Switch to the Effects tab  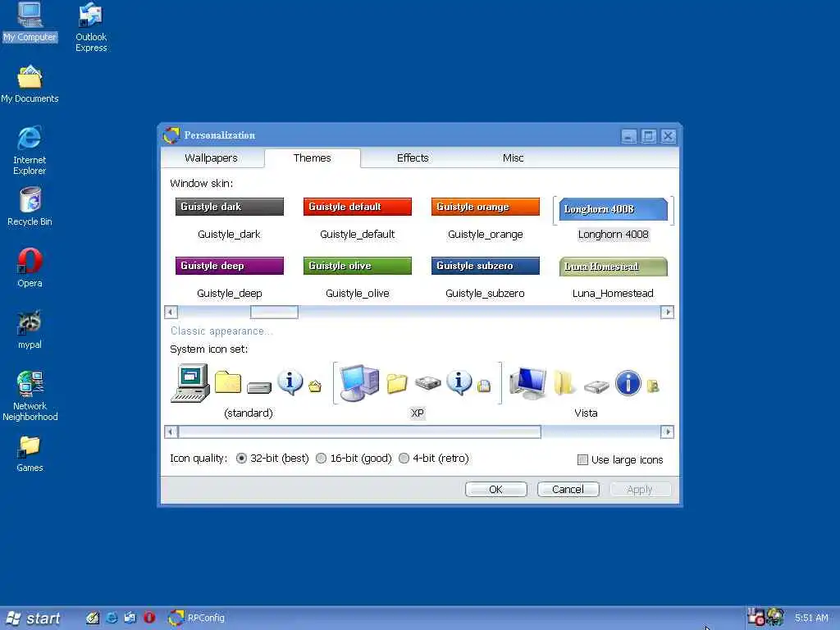point(413,158)
